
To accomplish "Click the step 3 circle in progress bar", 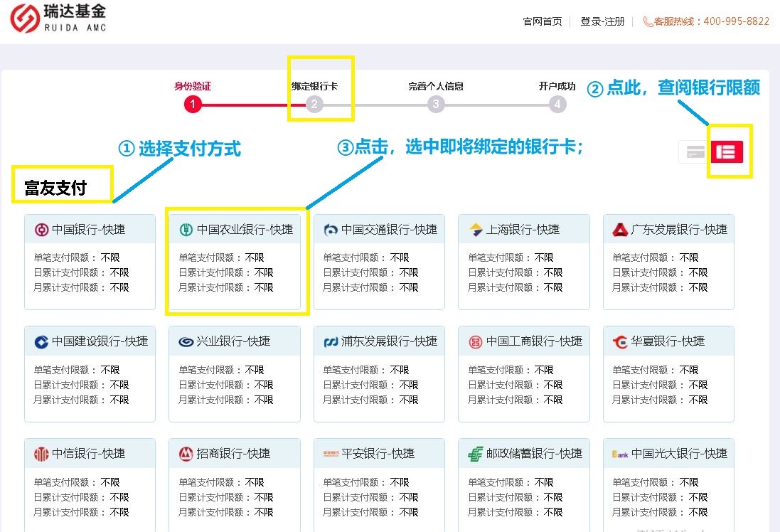I will 436,104.
